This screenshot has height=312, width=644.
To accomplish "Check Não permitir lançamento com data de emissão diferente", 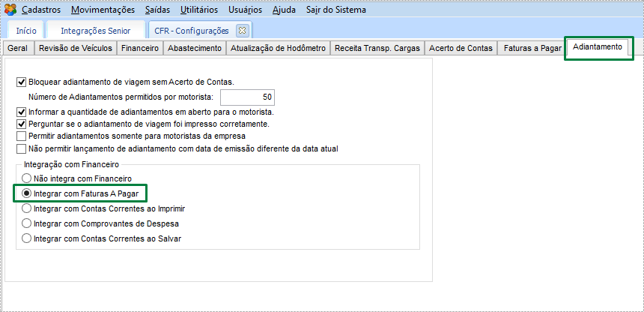I will click(21, 148).
